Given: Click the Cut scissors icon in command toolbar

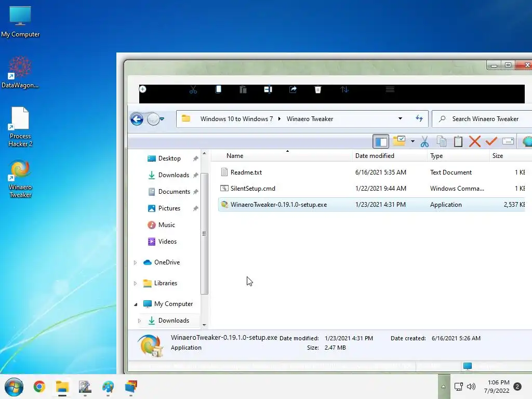Looking at the screenshot, I should [x=424, y=141].
